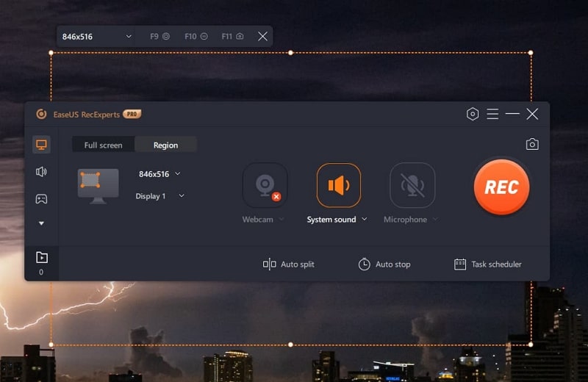This screenshot has width=588, height=382.
Task: Open the Task scheduler
Action: click(487, 264)
